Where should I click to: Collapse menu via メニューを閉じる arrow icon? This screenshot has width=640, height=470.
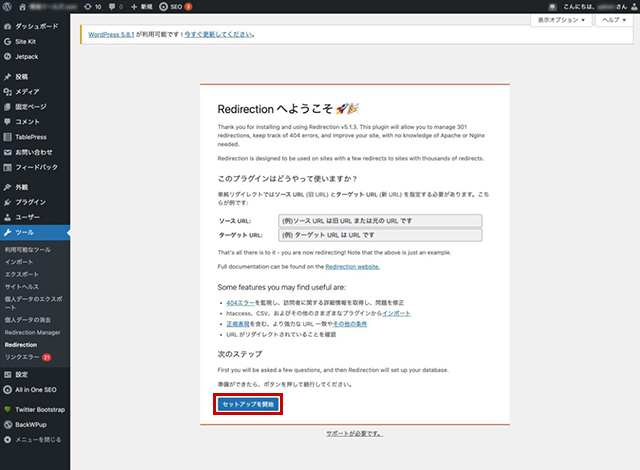tap(7, 439)
